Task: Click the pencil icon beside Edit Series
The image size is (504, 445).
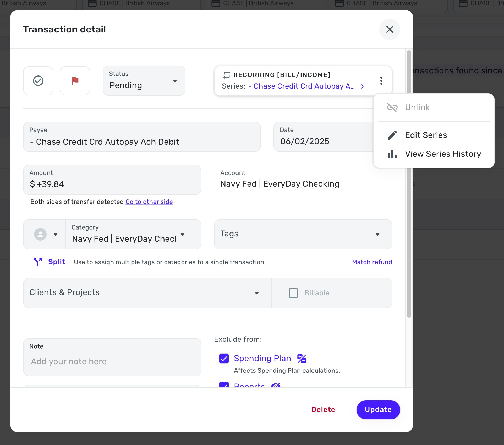Action: pyautogui.click(x=392, y=135)
